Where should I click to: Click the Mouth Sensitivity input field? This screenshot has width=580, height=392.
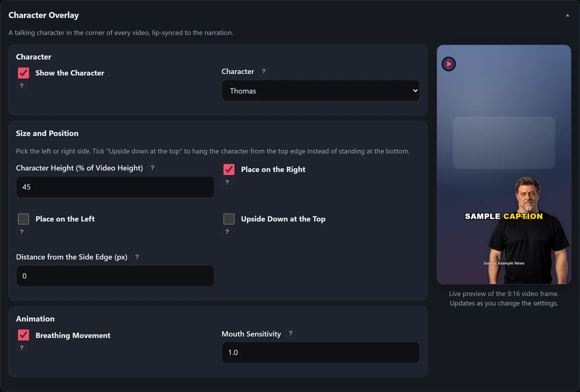pos(321,353)
